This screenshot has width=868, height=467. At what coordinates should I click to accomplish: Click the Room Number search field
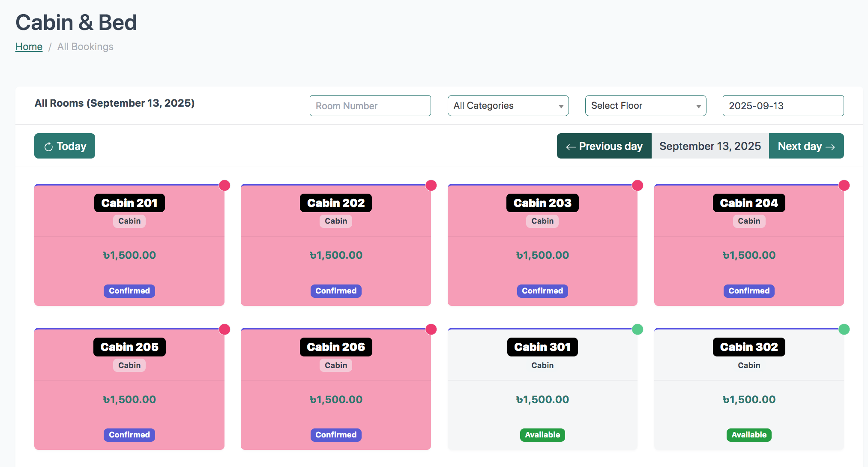(x=370, y=106)
